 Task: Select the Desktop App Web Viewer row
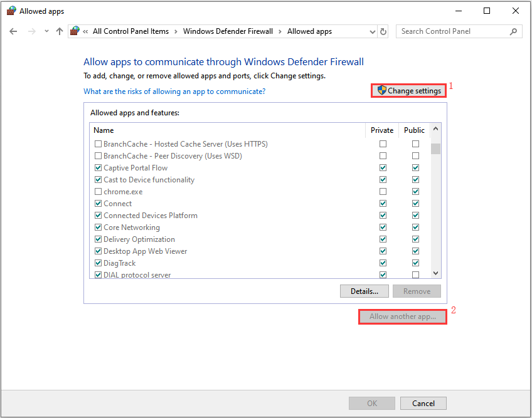tap(260, 251)
